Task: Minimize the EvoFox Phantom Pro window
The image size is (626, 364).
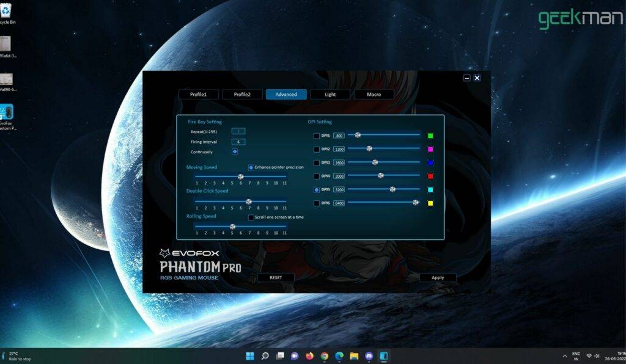Action: click(x=466, y=78)
